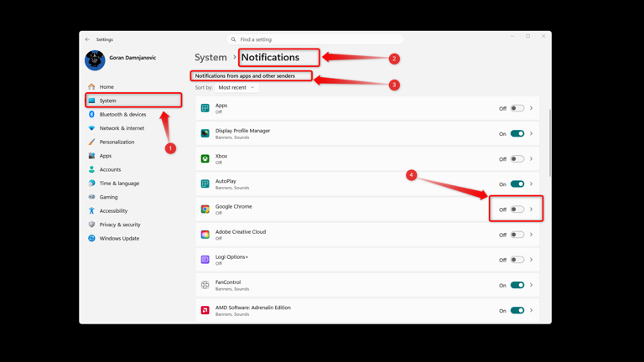The height and width of the screenshot is (362, 644).
Task: Click the Google Chrome row label
Action: click(x=234, y=206)
